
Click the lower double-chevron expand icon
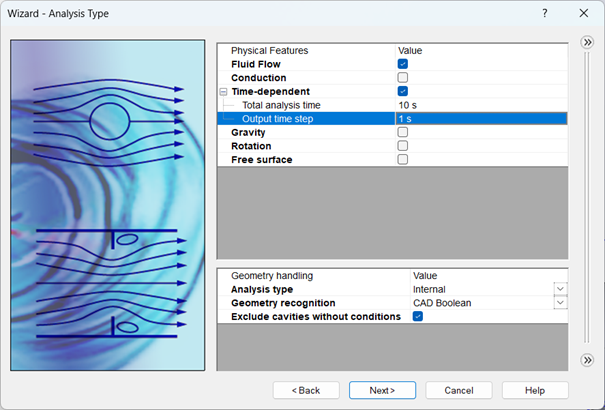point(588,360)
